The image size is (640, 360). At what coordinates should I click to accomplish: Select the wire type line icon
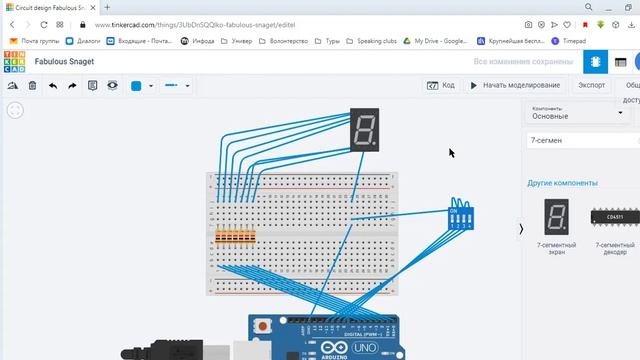(x=171, y=85)
